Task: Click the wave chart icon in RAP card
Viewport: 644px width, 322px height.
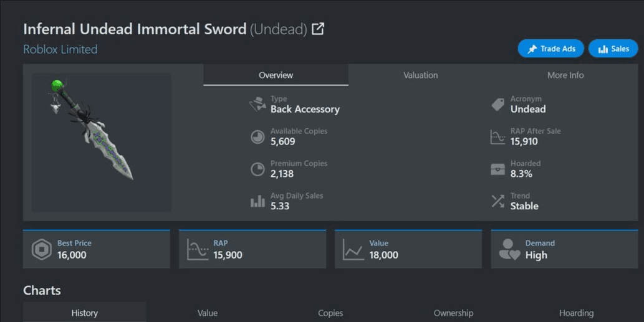Action: click(198, 249)
